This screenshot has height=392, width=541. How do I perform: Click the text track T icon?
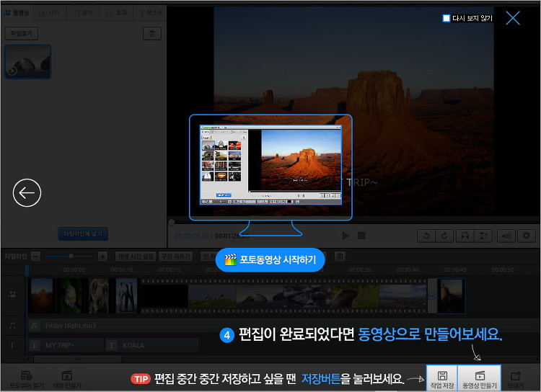pos(12,345)
